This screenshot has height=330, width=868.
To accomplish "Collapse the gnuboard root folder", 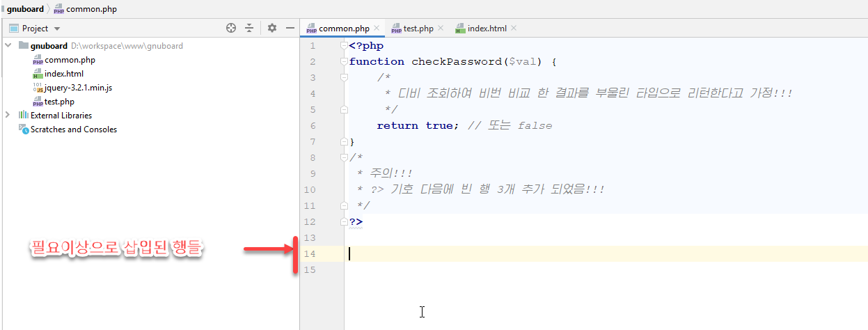I will tap(8, 46).
